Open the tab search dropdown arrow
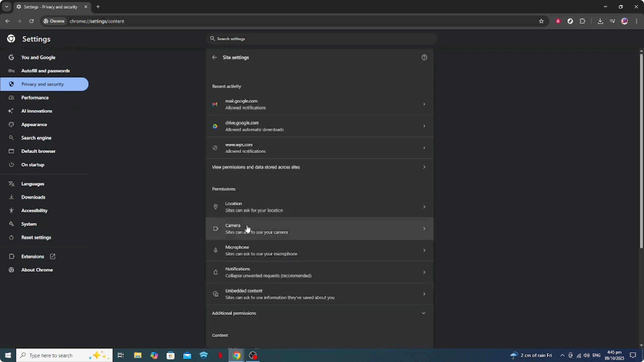The image size is (644, 362). [6, 7]
